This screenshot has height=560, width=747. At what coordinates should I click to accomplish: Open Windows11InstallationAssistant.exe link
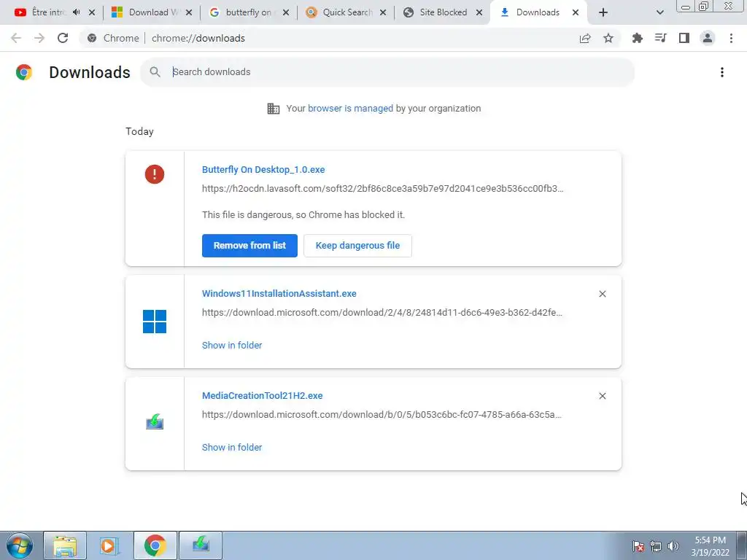click(279, 294)
